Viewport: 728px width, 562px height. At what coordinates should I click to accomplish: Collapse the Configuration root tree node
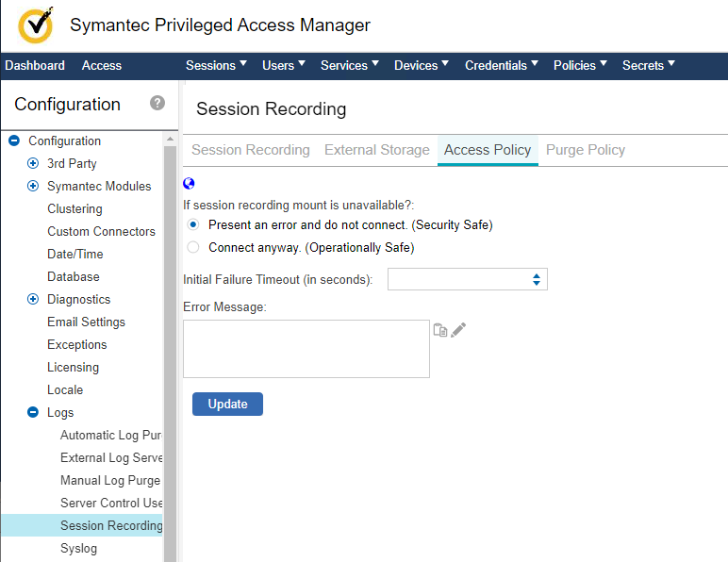coord(14,141)
